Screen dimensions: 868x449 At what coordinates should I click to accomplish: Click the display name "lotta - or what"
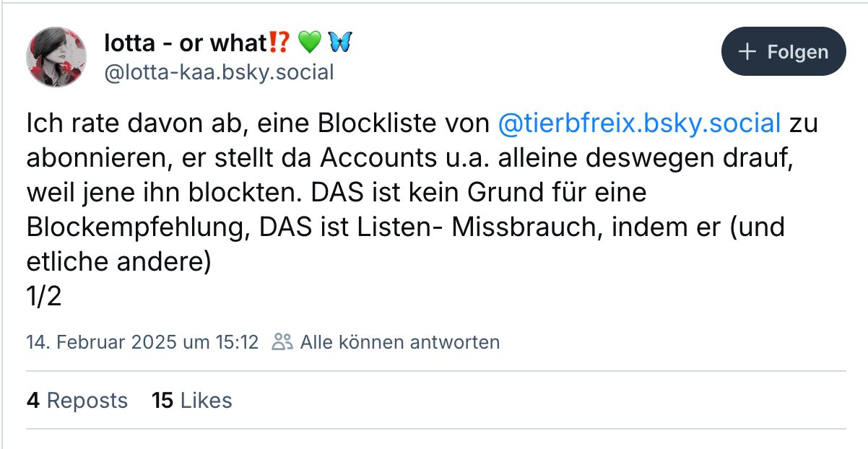(185, 43)
